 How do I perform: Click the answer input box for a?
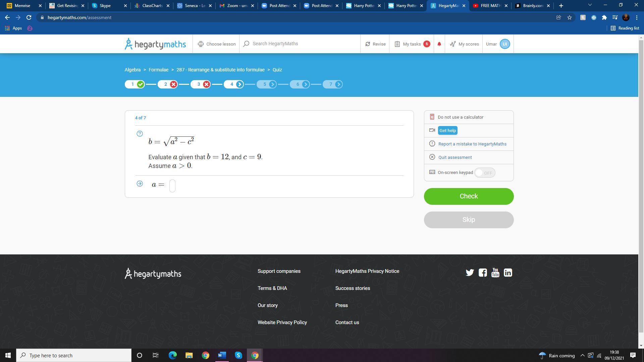click(172, 185)
